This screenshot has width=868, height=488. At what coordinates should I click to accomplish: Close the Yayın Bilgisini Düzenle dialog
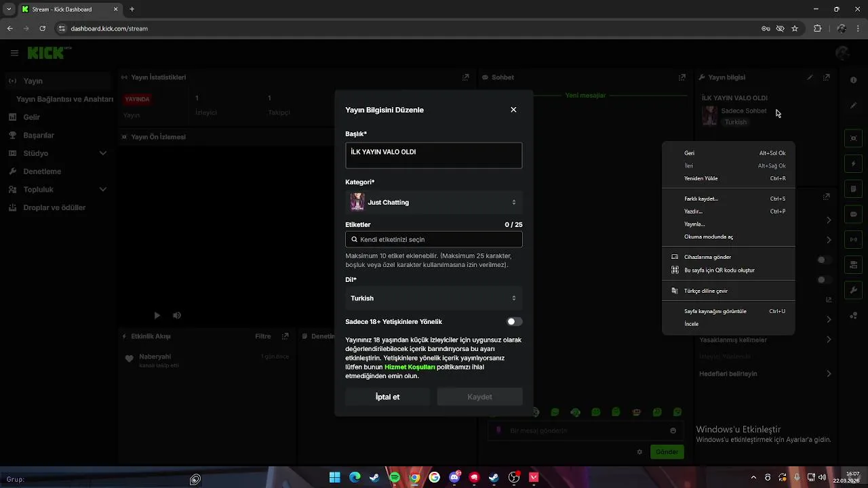[513, 110]
